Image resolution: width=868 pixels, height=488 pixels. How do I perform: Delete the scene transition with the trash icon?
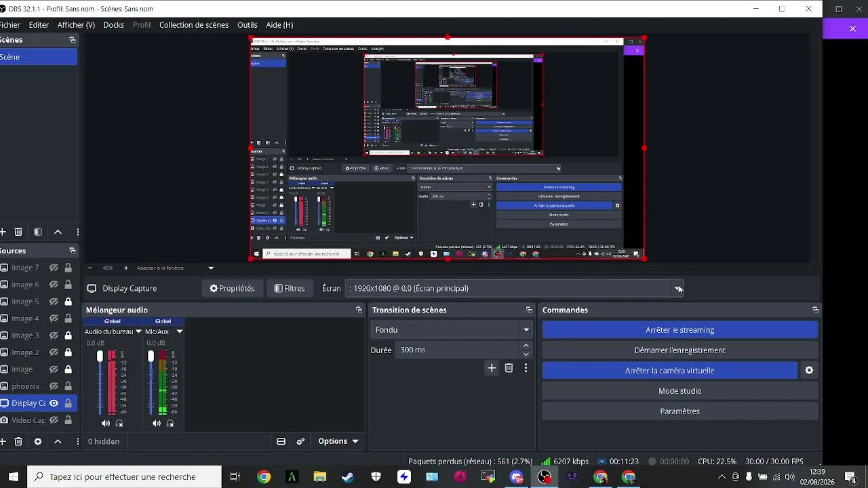pos(509,368)
